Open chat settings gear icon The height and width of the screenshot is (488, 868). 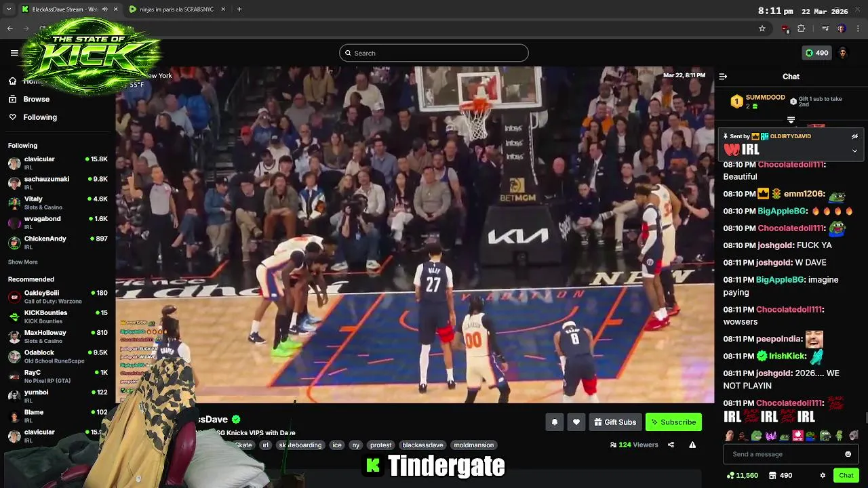click(x=823, y=476)
